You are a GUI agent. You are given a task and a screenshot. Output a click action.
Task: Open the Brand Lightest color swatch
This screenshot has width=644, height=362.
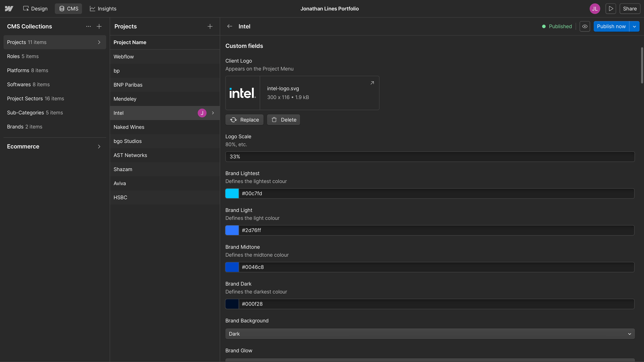tap(232, 194)
